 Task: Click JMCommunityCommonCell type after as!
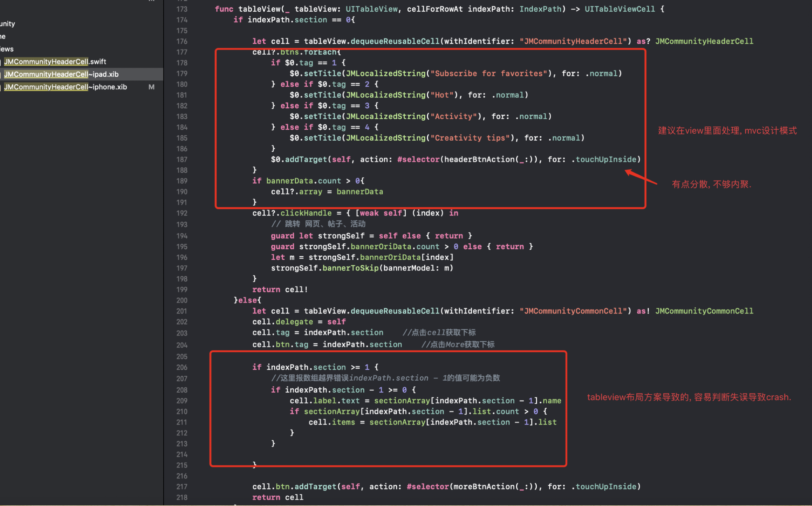point(704,311)
